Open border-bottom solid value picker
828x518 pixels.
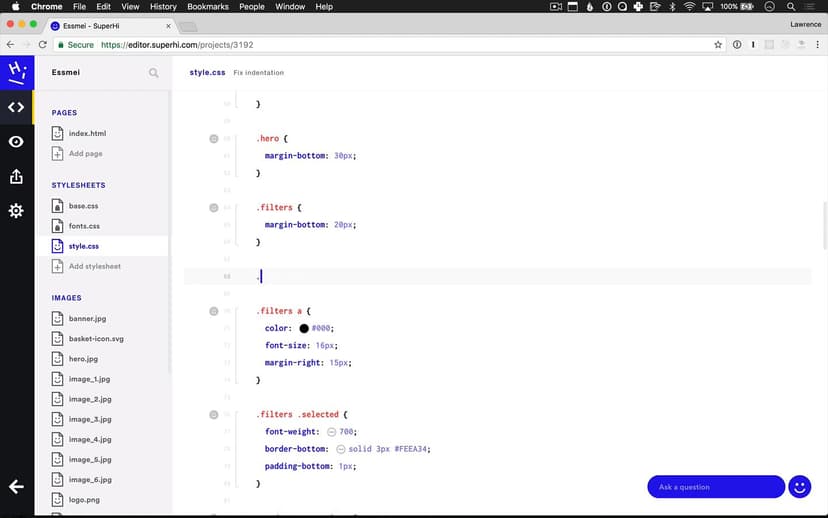tap(340, 449)
